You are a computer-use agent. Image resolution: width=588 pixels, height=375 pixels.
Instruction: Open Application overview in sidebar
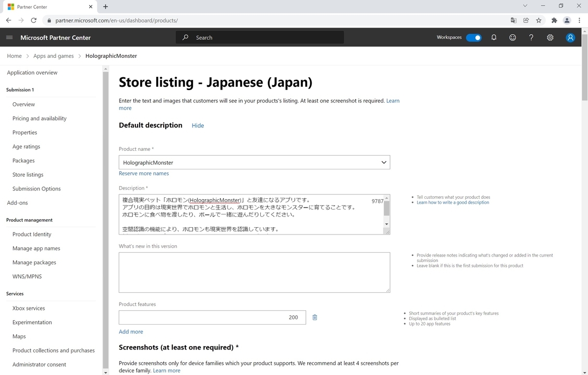[x=32, y=72]
